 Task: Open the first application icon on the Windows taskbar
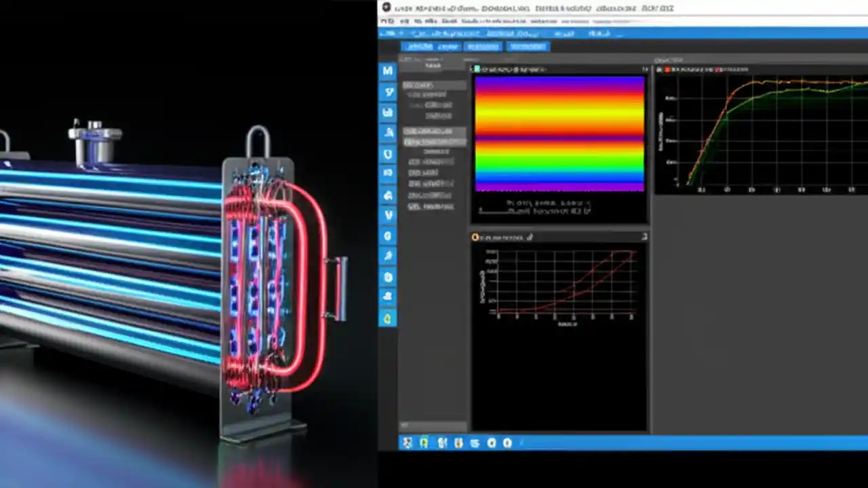pos(408,443)
